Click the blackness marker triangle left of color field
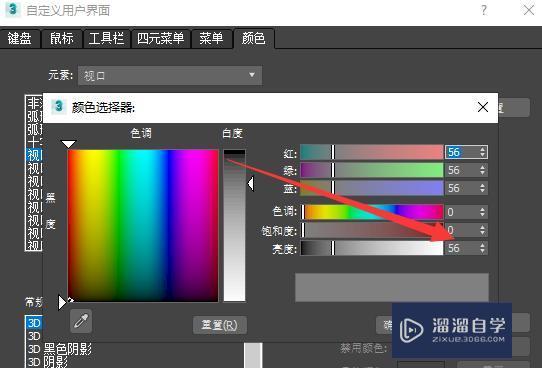Viewport: 542px width, 368px height. tap(62, 302)
